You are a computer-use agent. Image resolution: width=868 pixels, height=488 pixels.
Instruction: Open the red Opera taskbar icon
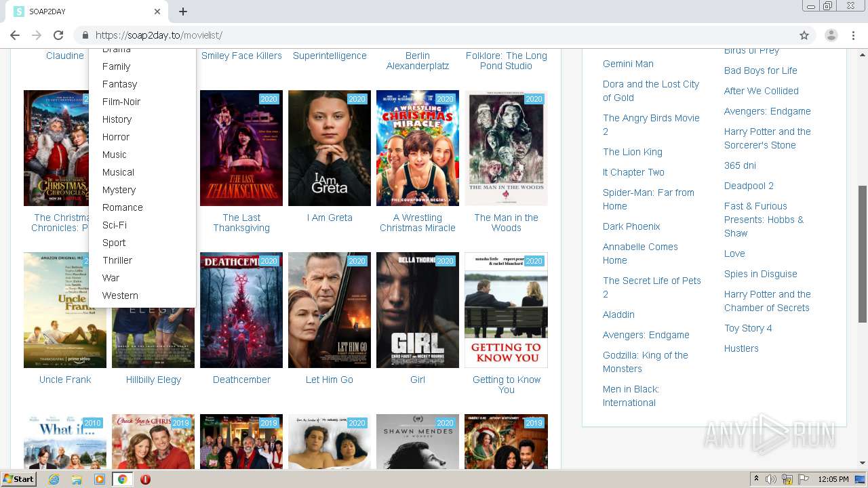[x=145, y=479]
